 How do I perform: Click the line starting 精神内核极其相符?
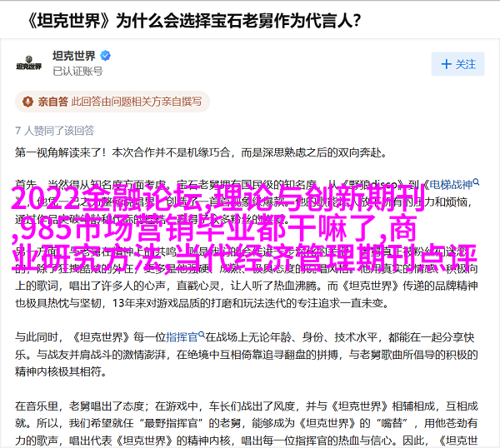[x=61, y=371]
